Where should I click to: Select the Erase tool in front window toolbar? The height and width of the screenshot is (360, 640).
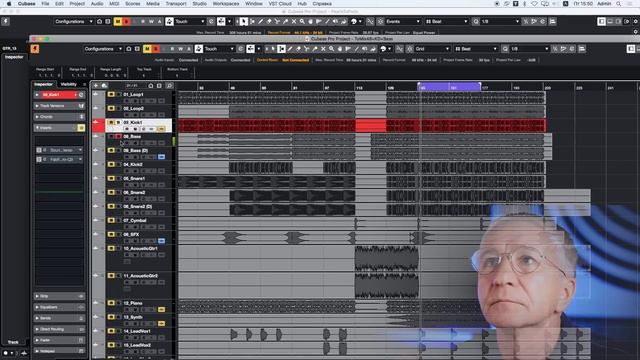[298, 49]
